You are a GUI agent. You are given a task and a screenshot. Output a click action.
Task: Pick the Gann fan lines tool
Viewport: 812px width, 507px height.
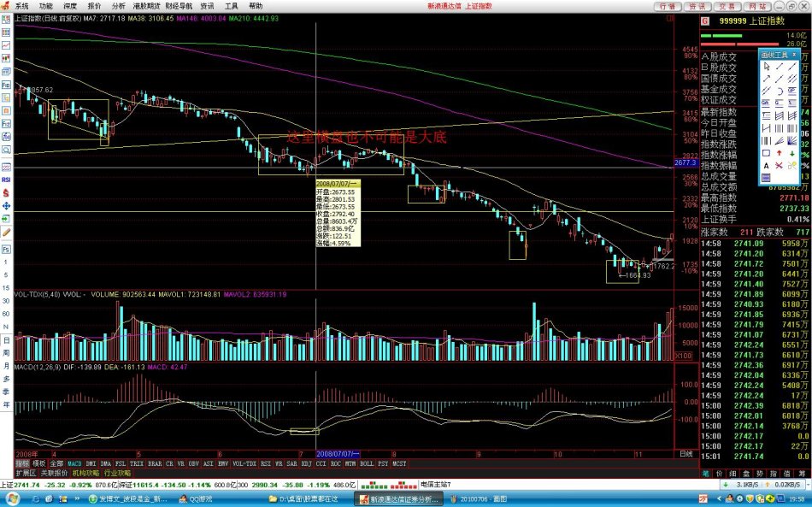click(x=791, y=140)
